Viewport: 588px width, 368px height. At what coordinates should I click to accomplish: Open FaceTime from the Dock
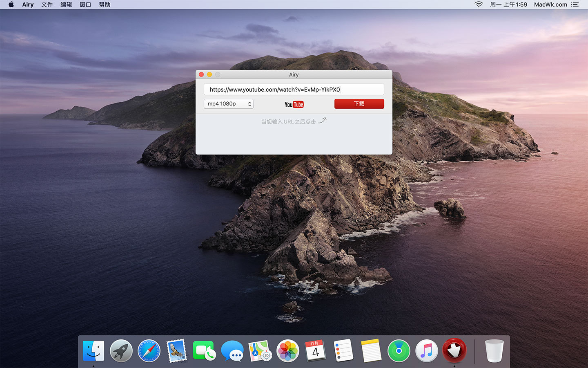204,351
